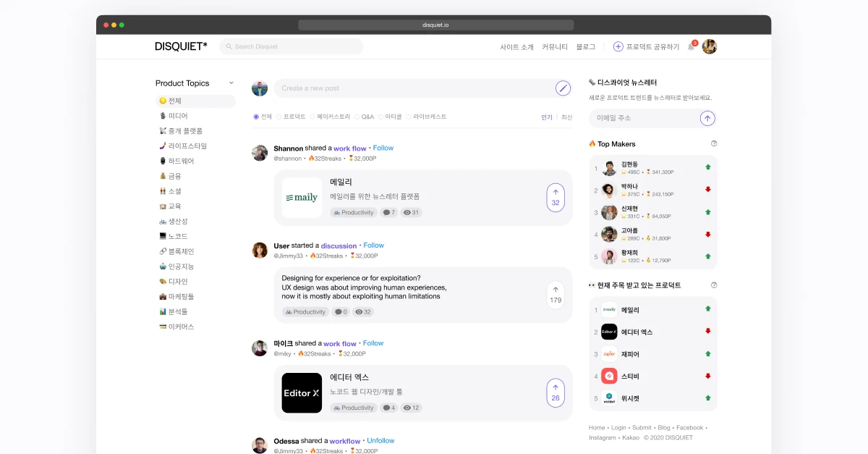The width and height of the screenshot is (868, 454).
Task: Select the 아티클 post filter radio
Action: [381, 117]
